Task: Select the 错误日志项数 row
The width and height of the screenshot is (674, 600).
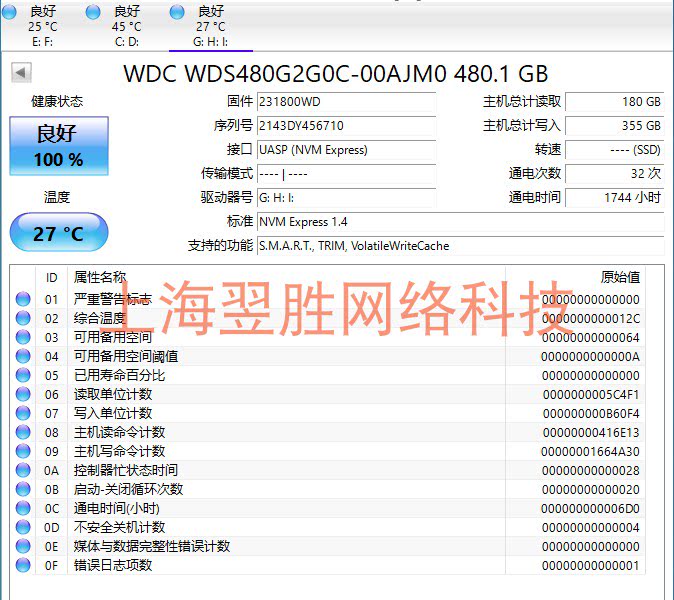Action: [328, 565]
